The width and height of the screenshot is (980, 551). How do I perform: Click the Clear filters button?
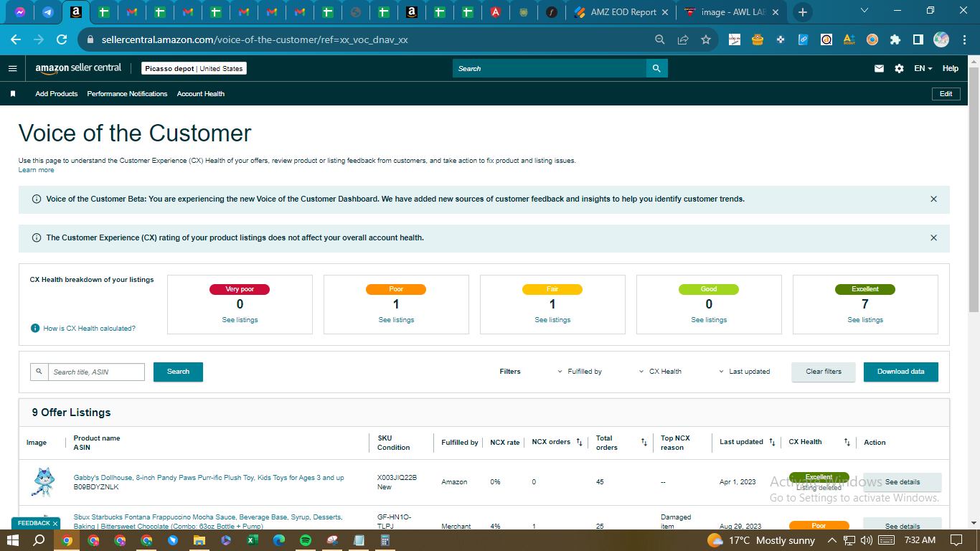824,372
